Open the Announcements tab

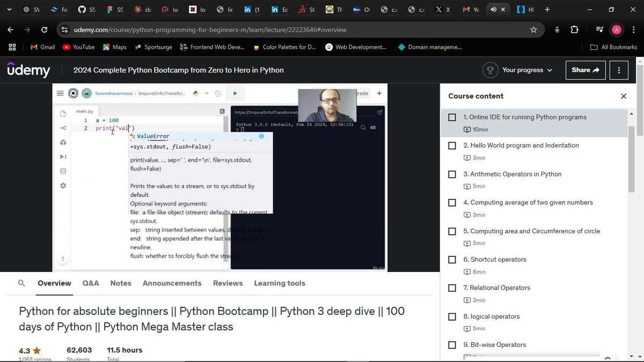pyautogui.click(x=172, y=283)
